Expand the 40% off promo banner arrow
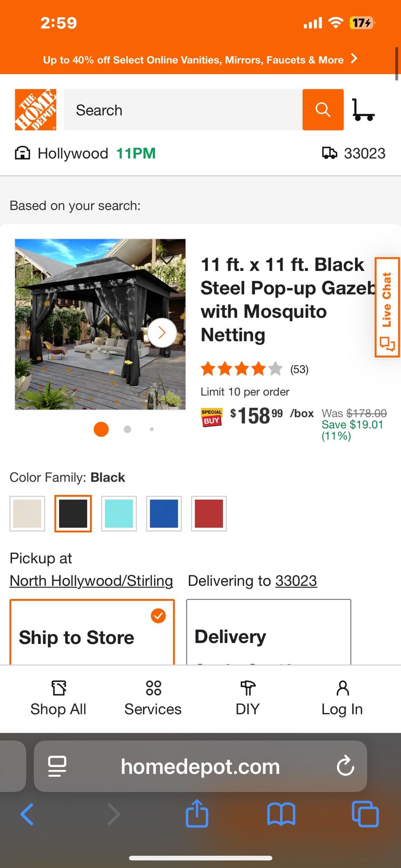The width and height of the screenshot is (401, 868). [x=354, y=59]
